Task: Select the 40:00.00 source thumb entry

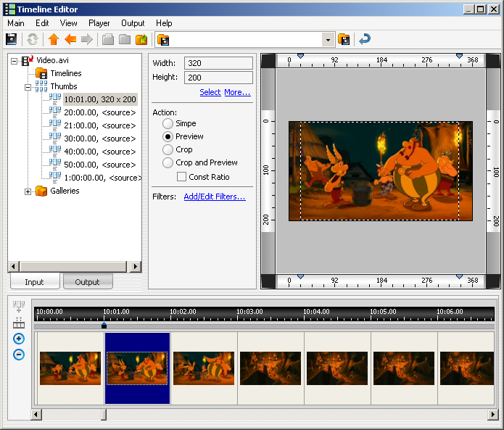Action: 100,152
